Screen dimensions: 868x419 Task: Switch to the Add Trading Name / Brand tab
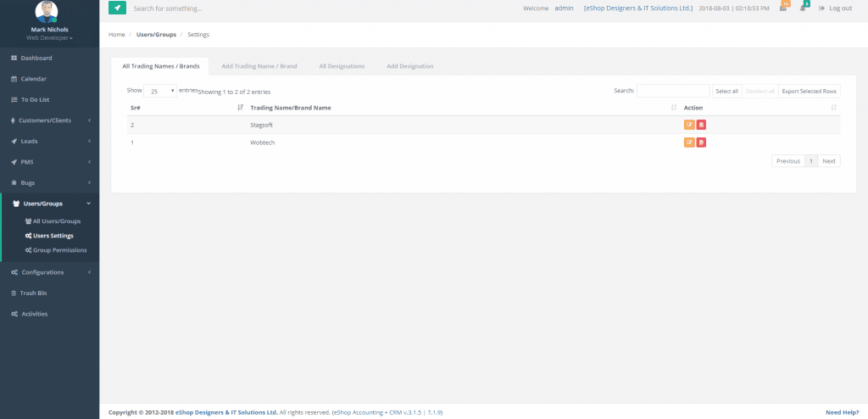pos(259,66)
